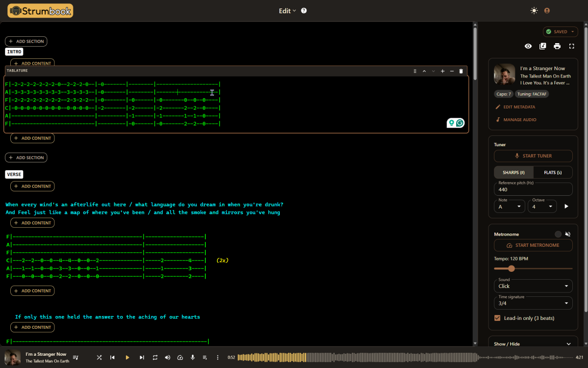Image resolution: width=588 pixels, height=368 pixels.
Task: Select the FLATS (♭) option
Action: [553, 173]
